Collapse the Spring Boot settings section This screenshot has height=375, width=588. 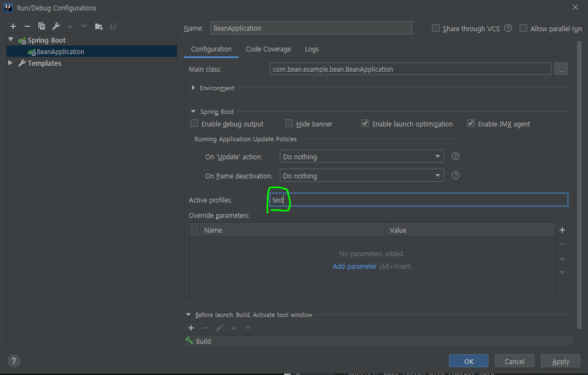click(x=193, y=111)
